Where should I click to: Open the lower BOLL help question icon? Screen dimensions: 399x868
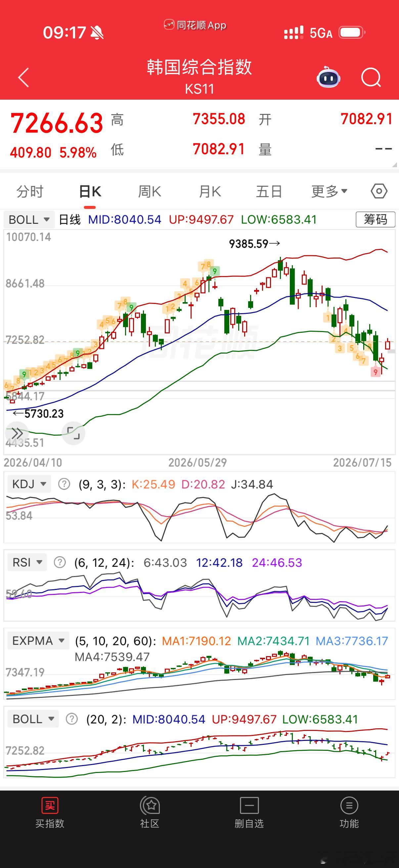(x=72, y=719)
